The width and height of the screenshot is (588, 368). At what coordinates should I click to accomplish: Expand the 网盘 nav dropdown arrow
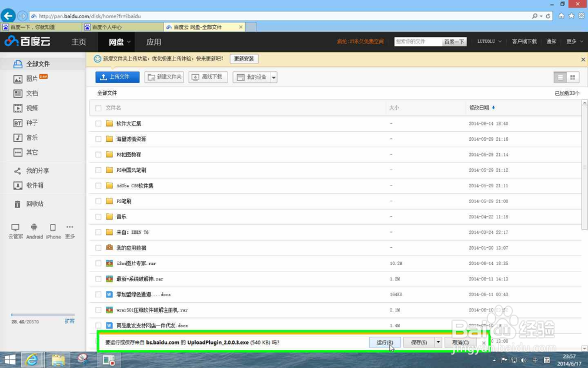pos(129,42)
